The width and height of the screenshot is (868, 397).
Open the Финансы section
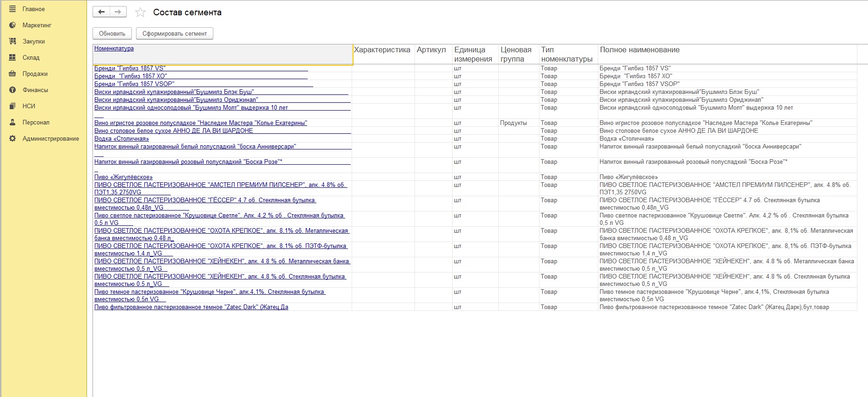[35, 90]
